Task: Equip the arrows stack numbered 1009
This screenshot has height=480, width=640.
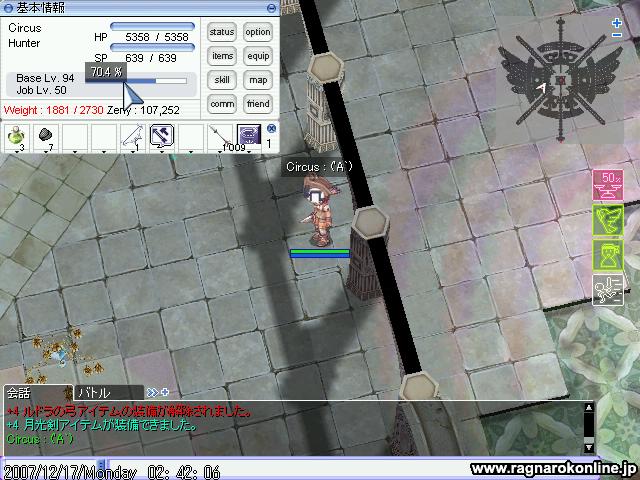Action: point(220,136)
